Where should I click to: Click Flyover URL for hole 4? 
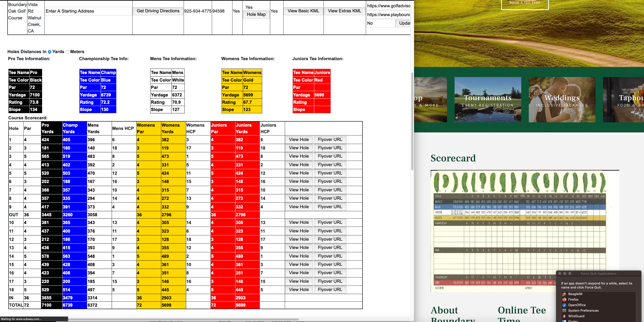330,165
